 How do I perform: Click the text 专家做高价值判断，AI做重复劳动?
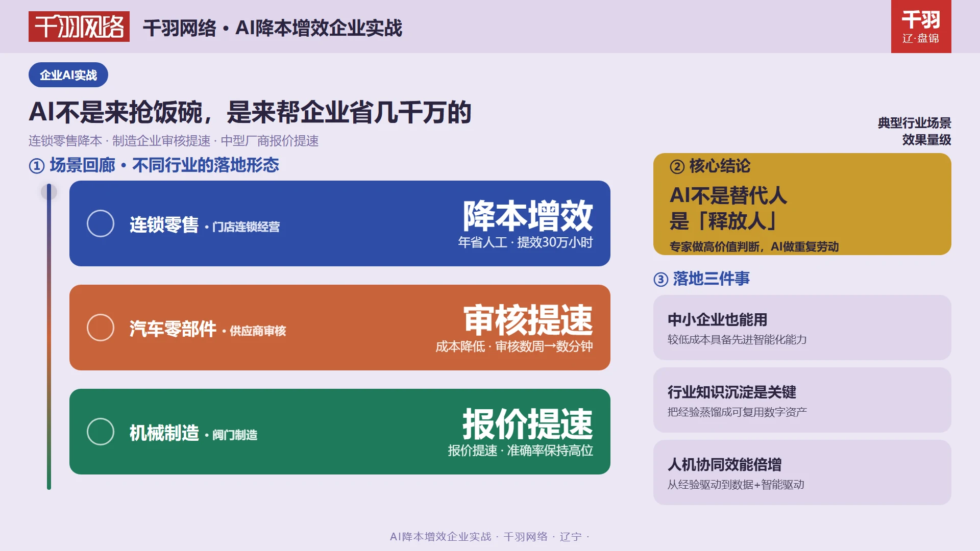point(754,246)
